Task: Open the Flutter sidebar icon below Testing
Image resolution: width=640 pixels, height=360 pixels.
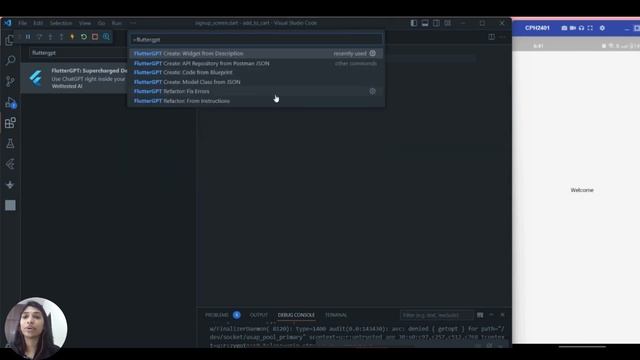Action: pyautogui.click(x=10, y=164)
